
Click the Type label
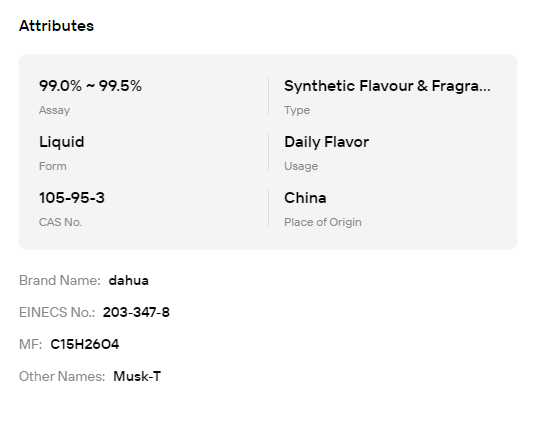pyautogui.click(x=297, y=110)
